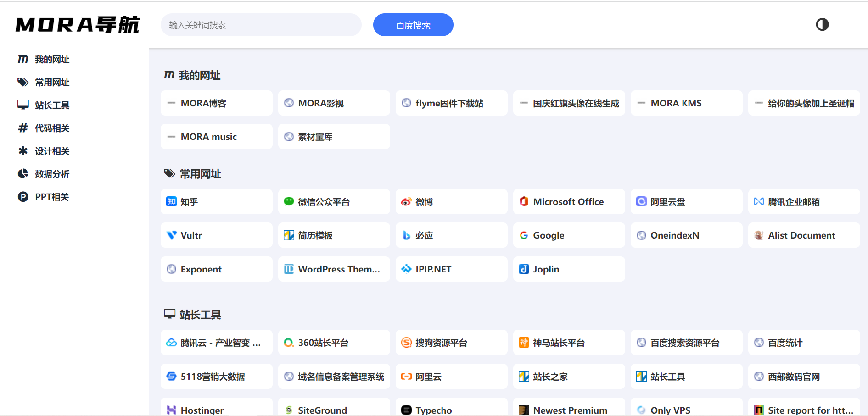Toggle dark mode contrast icon
The width and height of the screenshot is (868, 416).
pyautogui.click(x=822, y=25)
